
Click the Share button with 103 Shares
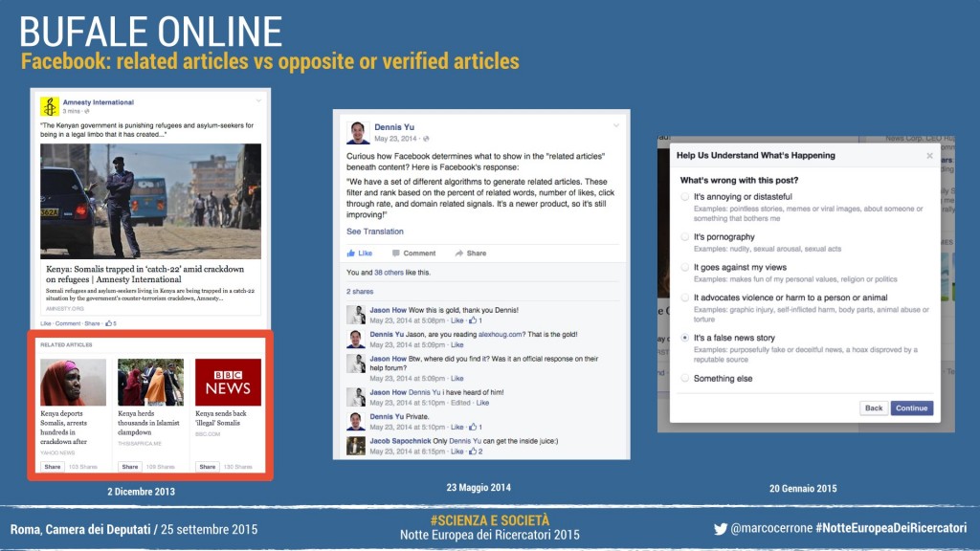[x=53, y=467]
